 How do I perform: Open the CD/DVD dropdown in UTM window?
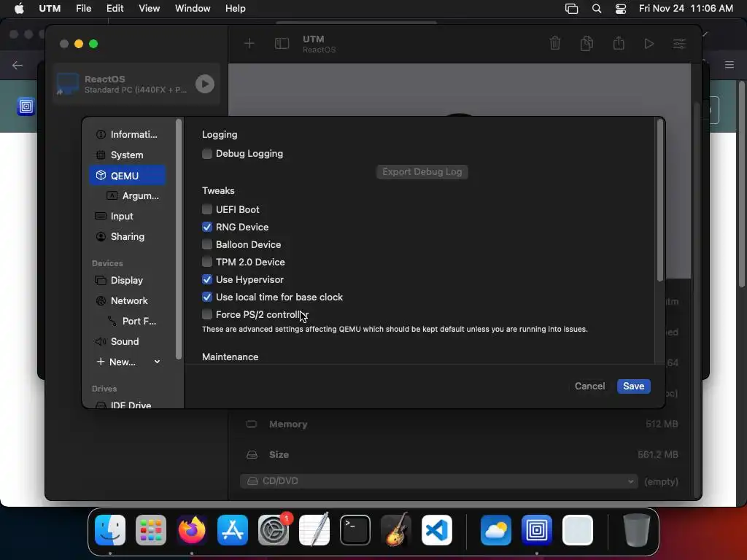click(439, 481)
